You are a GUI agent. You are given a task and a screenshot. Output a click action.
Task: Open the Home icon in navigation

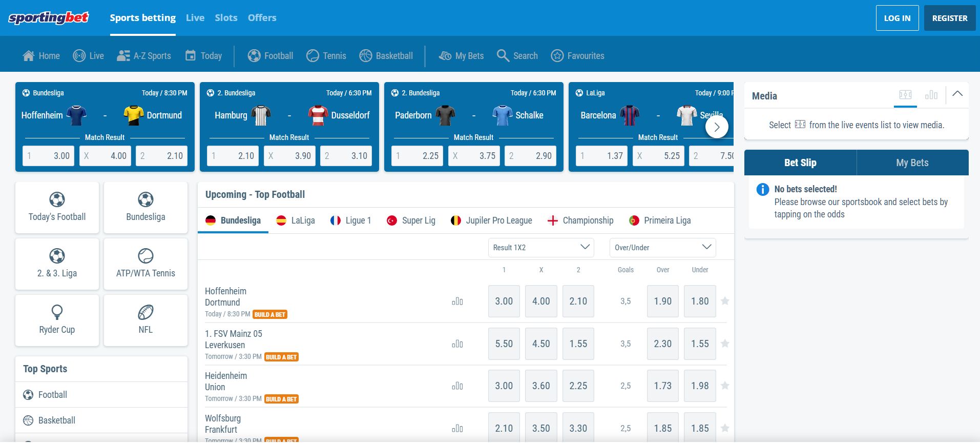tap(29, 56)
